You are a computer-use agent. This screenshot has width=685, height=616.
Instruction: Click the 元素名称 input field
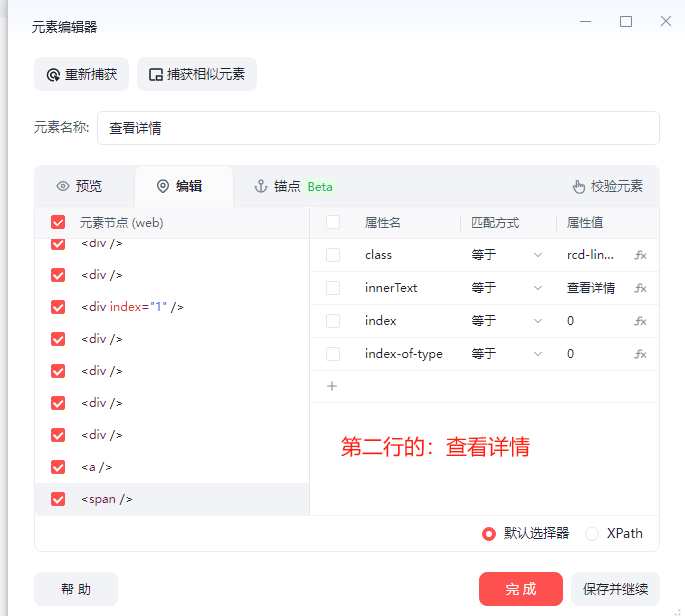coord(378,128)
